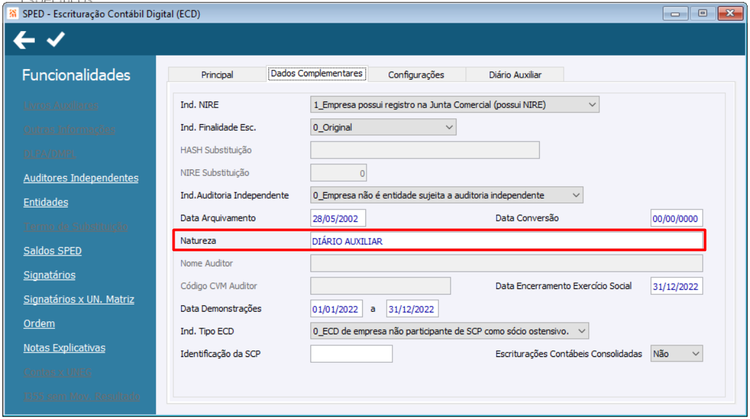This screenshot has width=750, height=419.
Task: Open the Ordem link
Action: coord(39,323)
